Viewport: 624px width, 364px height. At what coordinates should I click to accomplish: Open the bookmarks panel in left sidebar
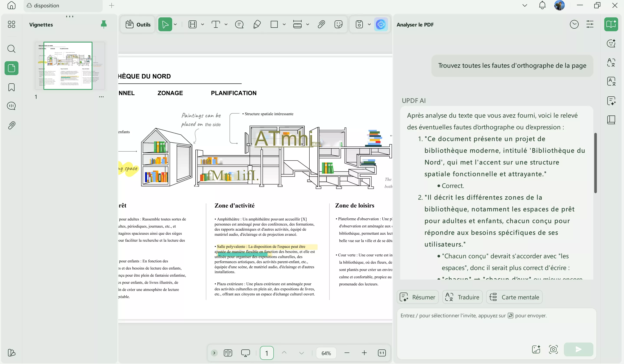click(x=11, y=87)
